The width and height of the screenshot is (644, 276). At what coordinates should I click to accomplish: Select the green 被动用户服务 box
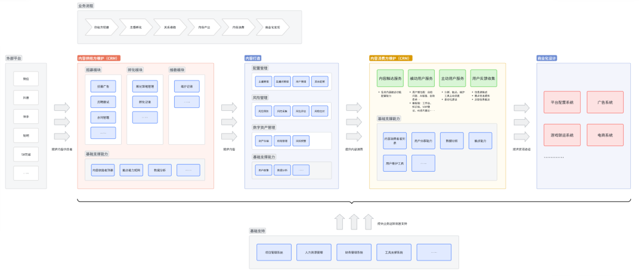422,78
